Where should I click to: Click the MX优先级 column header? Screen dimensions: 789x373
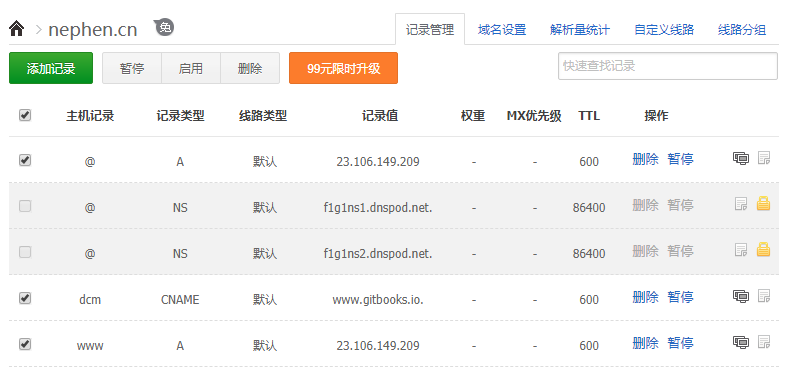point(534,116)
